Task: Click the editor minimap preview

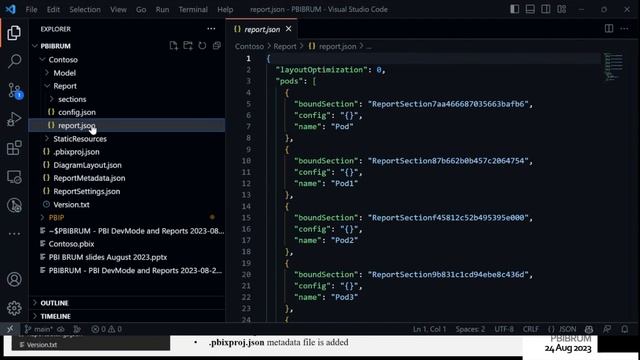Action: click(x=613, y=67)
